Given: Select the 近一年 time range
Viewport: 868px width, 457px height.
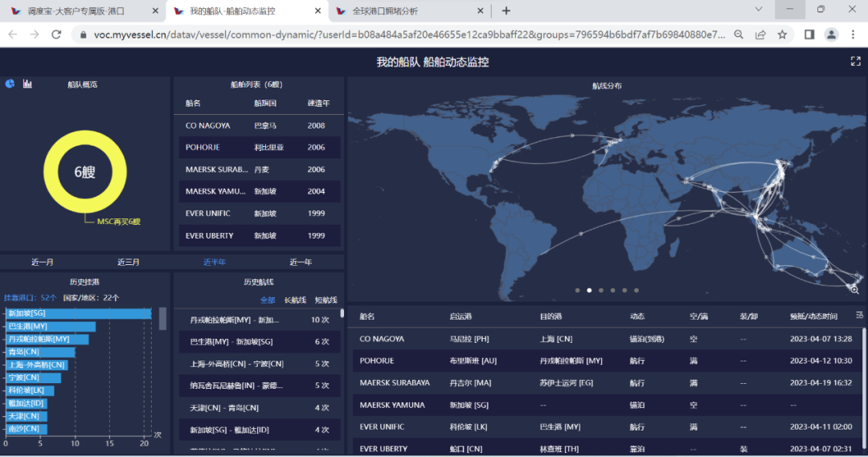Looking at the screenshot, I should point(301,262).
